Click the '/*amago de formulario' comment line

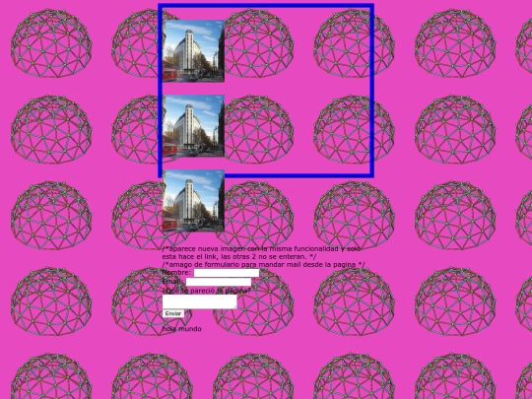[264, 264]
